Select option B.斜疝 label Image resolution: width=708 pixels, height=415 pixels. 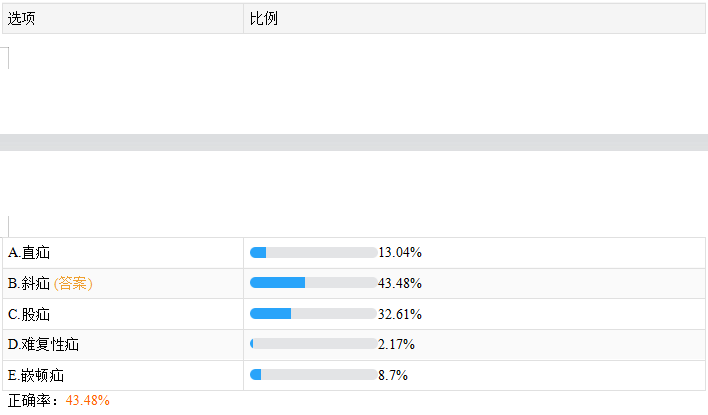pos(29,283)
